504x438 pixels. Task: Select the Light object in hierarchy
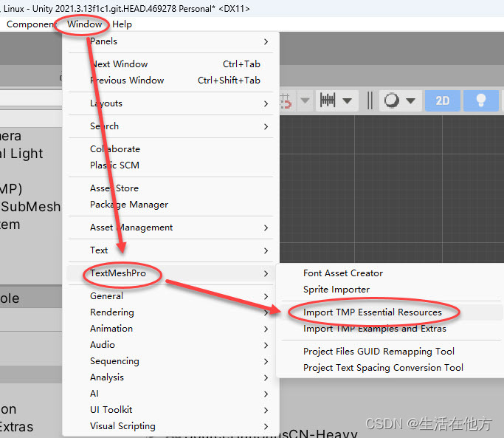(22, 154)
